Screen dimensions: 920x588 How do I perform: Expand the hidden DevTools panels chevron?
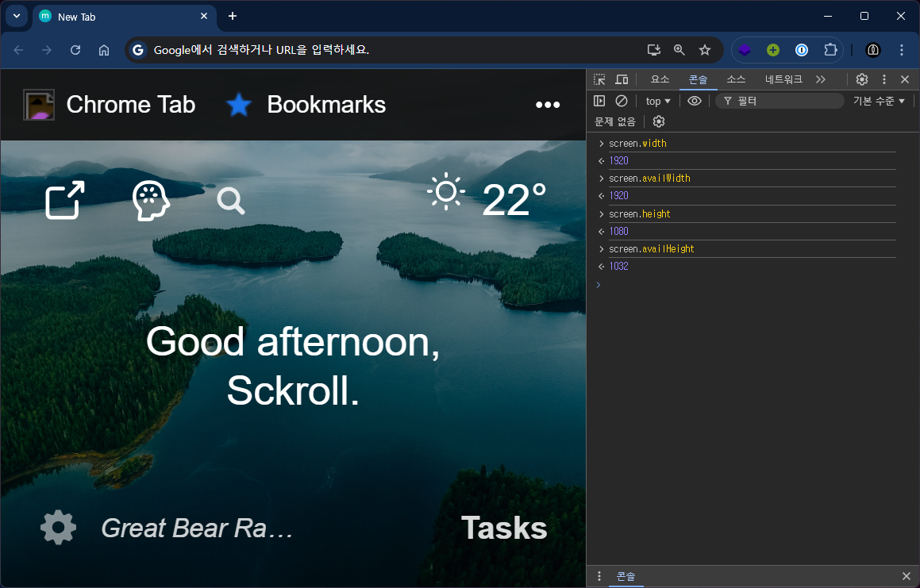click(x=821, y=79)
